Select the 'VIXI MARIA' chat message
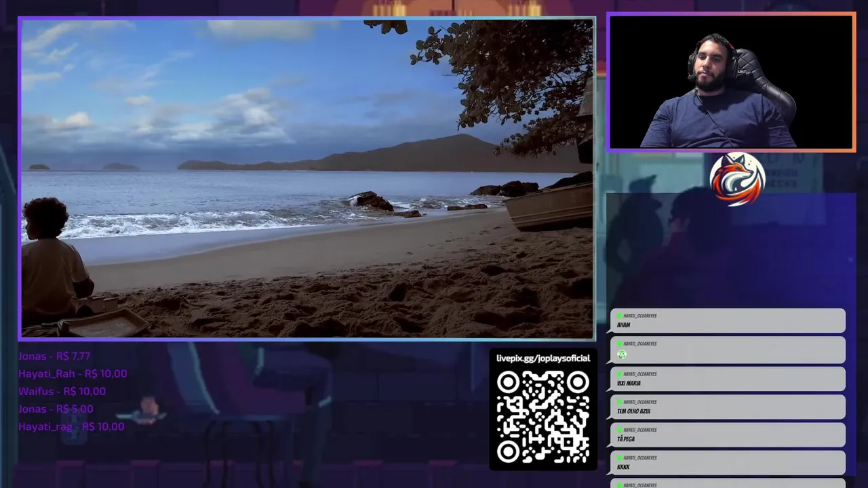The width and height of the screenshot is (868, 488). pyautogui.click(x=728, y=379)
